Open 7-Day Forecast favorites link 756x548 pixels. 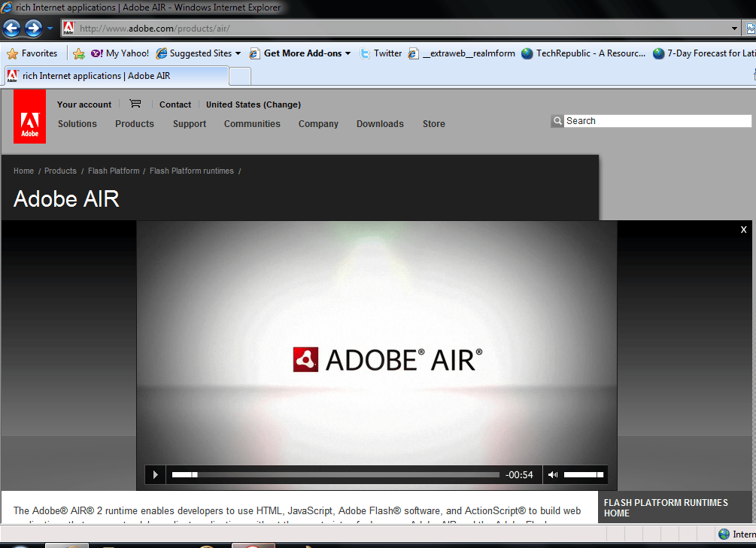coord(704,53)
